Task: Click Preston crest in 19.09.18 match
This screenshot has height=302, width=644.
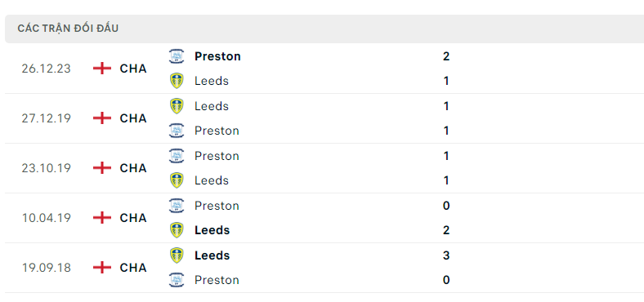Action: 177,280
